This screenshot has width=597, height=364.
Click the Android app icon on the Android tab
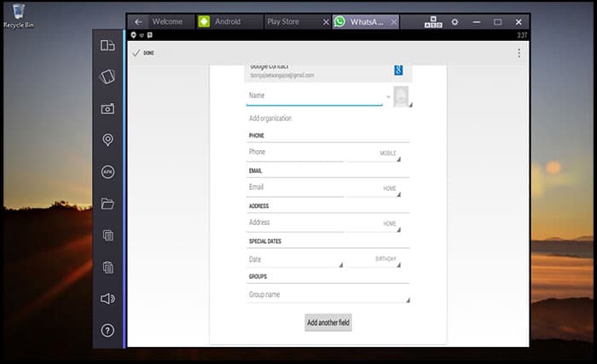pyautogui.click(x=204, y=21)
